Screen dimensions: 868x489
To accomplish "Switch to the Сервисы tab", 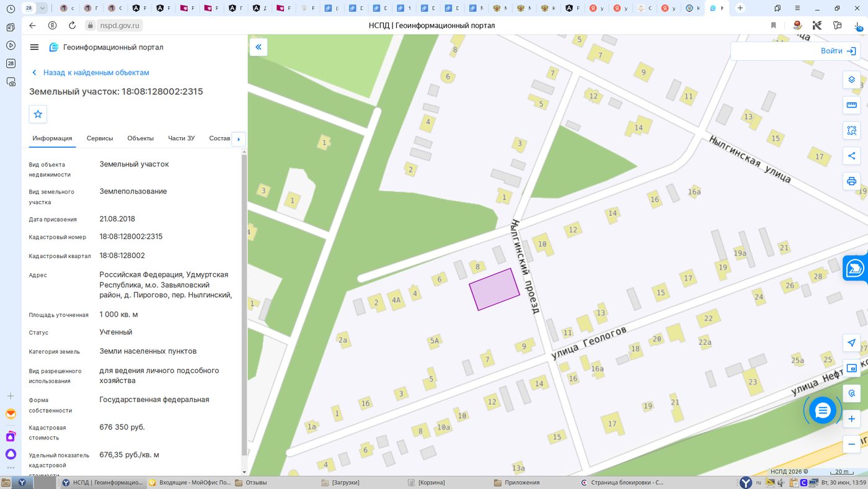I will pyautogui.click(x=100, y=138).
